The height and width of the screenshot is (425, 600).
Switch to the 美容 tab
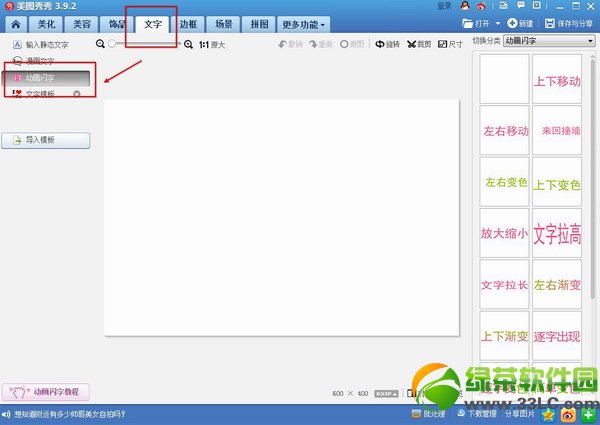(x=82, y=24)
